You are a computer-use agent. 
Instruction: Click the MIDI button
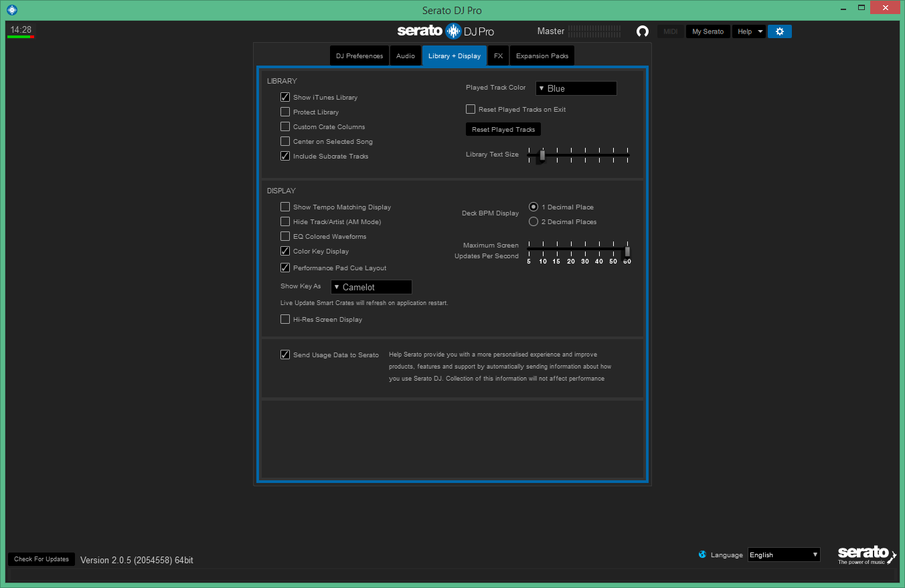click(x=671, y=31)
